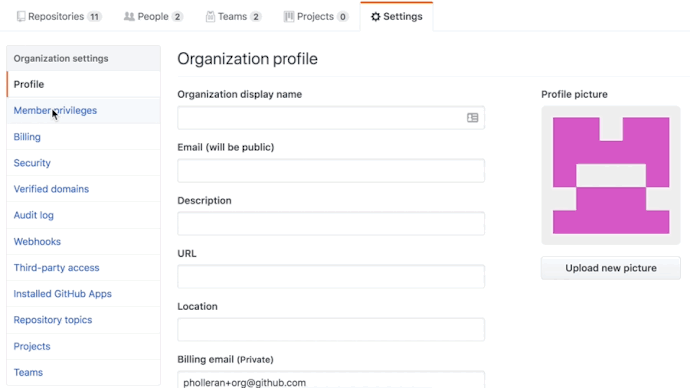Click autofill contact icon in display name field

473,117
